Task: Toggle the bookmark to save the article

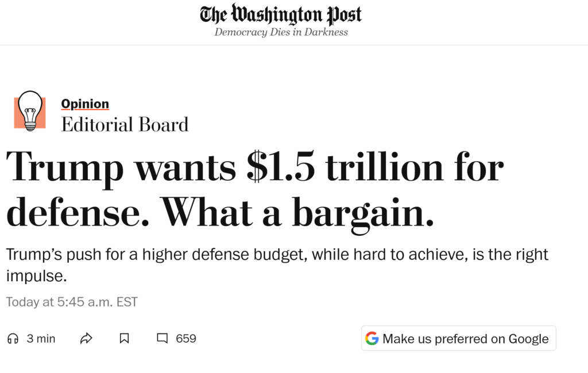Action: [124, 339]
